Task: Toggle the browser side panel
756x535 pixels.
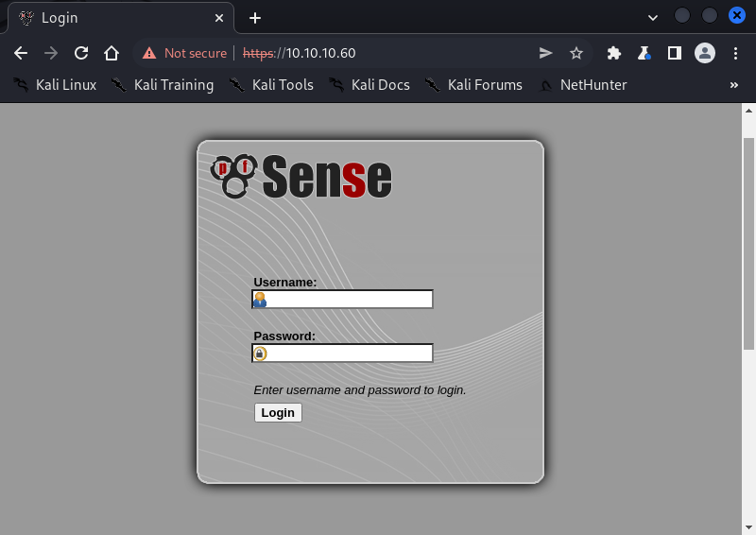Action: coord(674,53)
